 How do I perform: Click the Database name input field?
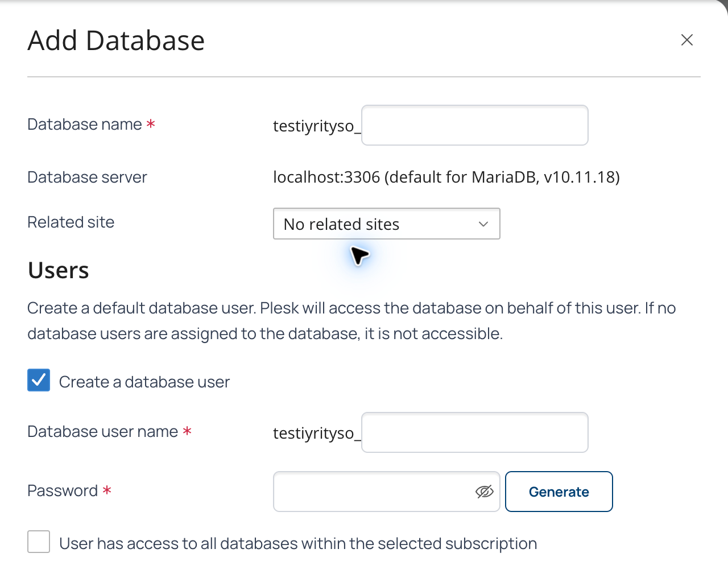pos(475,125)
